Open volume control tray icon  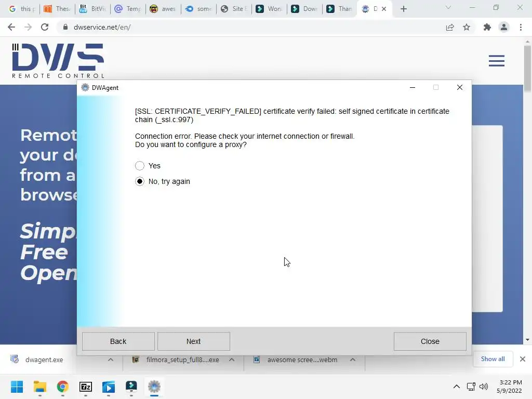click(x=484, y=387)
